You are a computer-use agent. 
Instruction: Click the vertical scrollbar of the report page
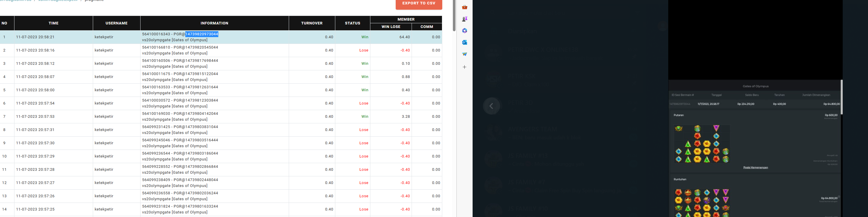tap(454, 16)
